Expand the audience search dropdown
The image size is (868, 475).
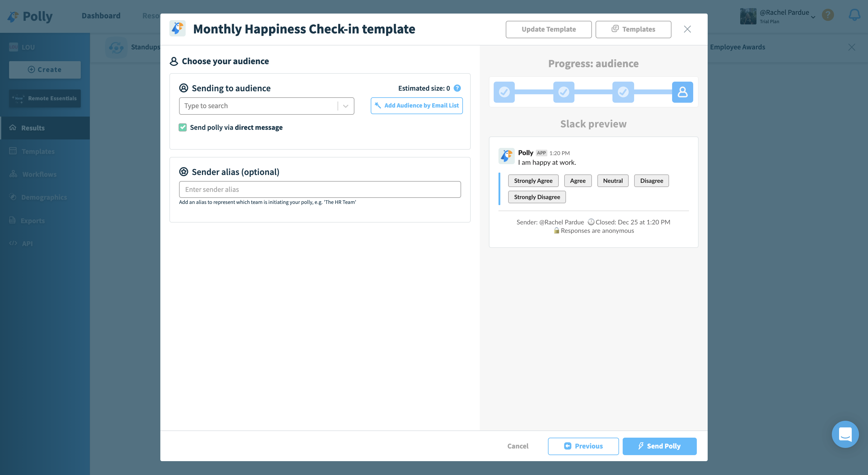347,106
